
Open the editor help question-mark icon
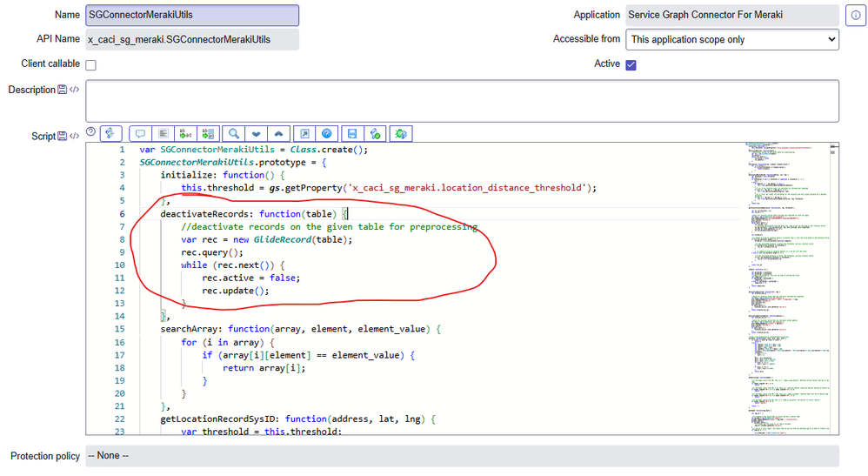(x=327, y=133)
